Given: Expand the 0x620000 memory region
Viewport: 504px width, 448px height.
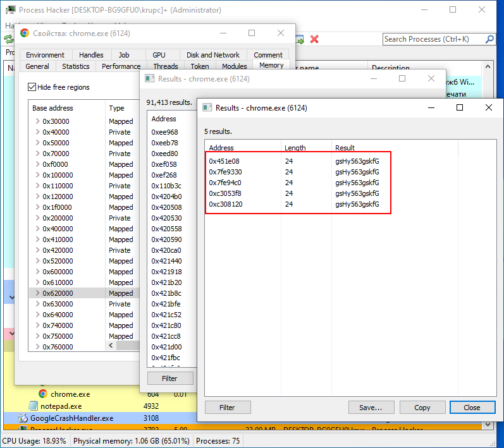Looking at the screenshot, I should coord(37,293).
